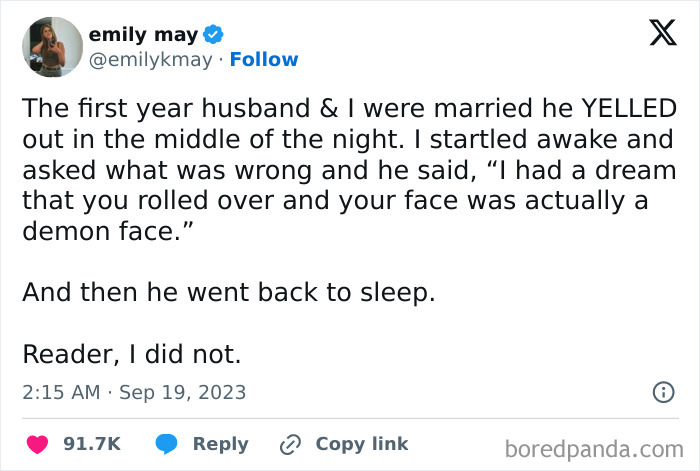
Task: Click the blue reply speech bubble icon
Action: tap(165, 444)
